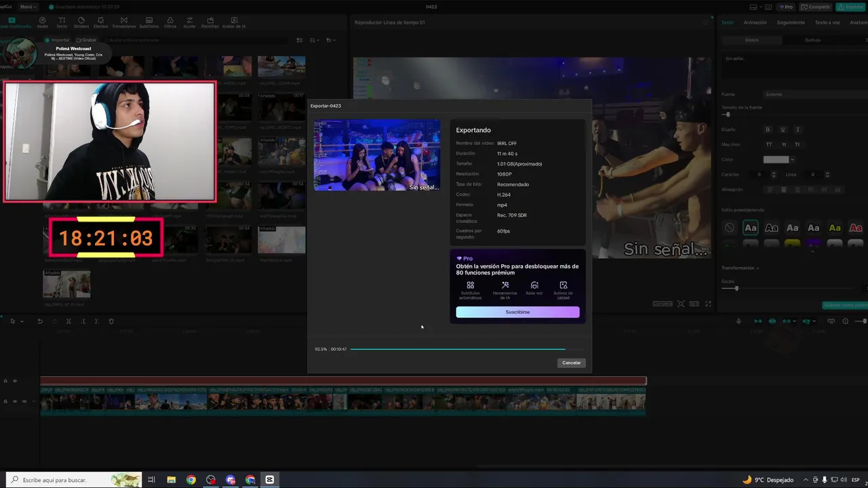Click the undo arrow in timeline toolbar
This screenshot has height=488, width=868.
pyautogui.click(x=40, y=321)
